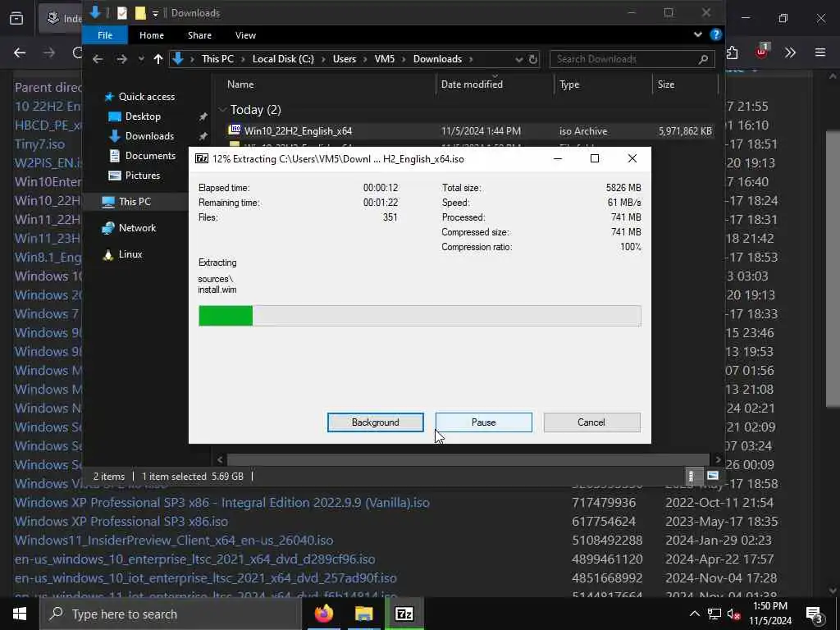This screenshot has height=630, width=840.
Task: Open network status tray icon
Action: (x=714, y=614)
